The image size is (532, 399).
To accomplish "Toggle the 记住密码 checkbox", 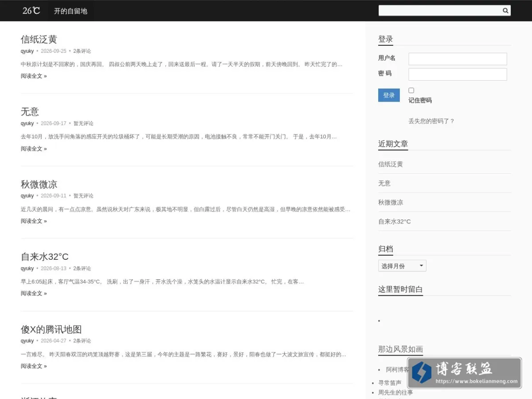I will click(x=411, y=90).
